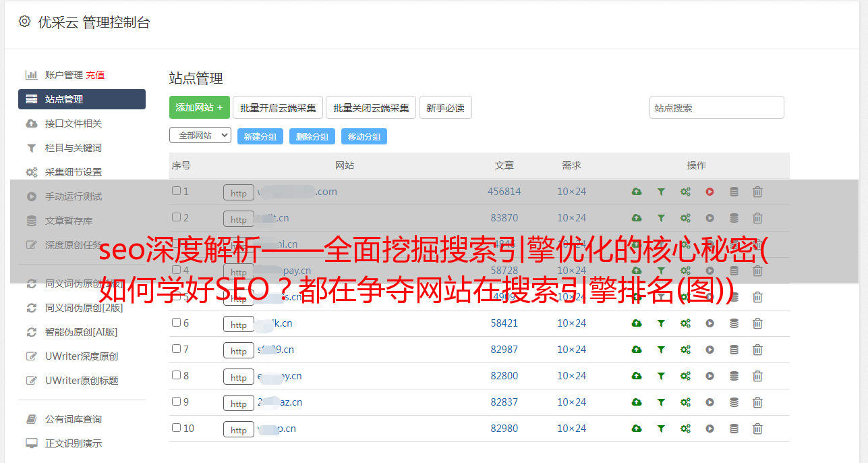Click the 批量开启云端采集 button
868x463 pixels.
[278, 107]
